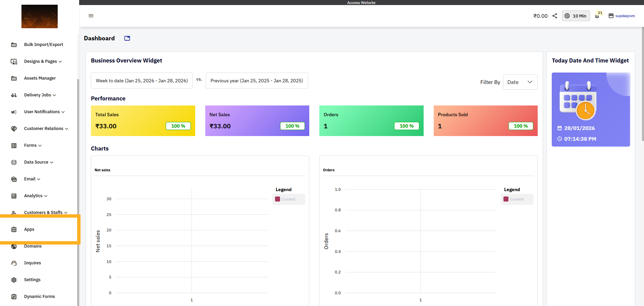Click the Delivery Jobs scooter icon
This screenshot has width=644, height=306.
14,95
